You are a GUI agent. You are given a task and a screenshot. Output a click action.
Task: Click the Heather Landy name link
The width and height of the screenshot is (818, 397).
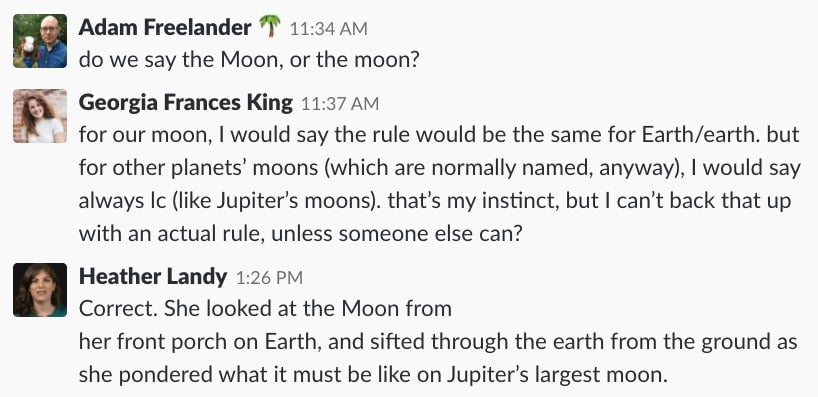(x=153, y=277)
